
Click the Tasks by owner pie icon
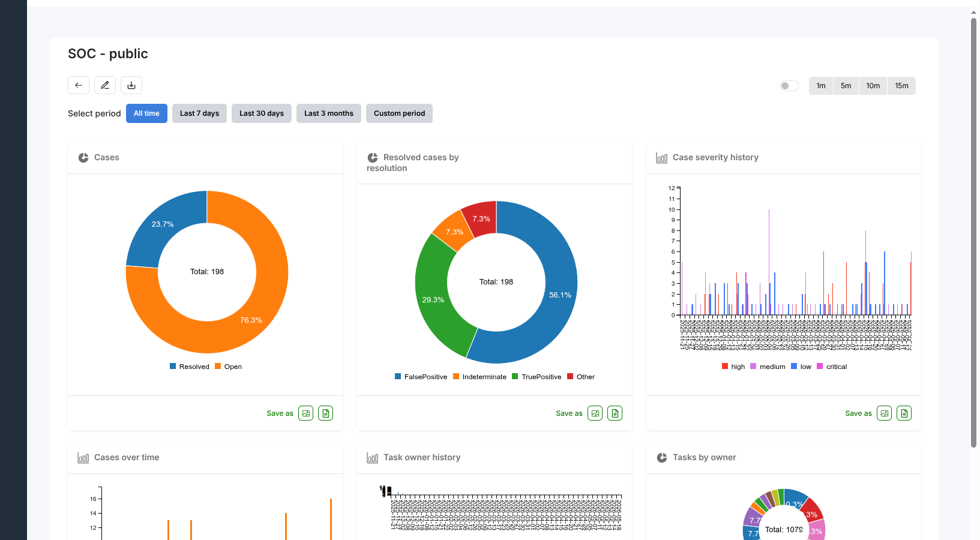[x=662, y=458]
